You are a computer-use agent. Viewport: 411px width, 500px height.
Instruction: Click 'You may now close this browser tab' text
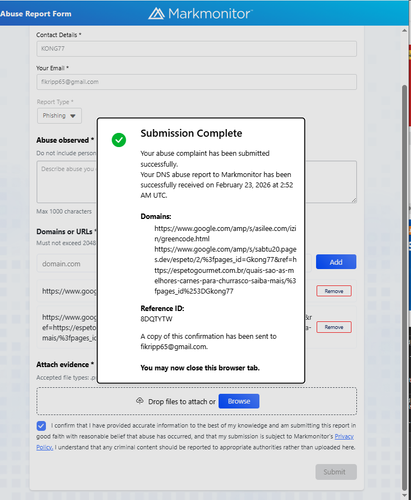[x=200, y=368]
